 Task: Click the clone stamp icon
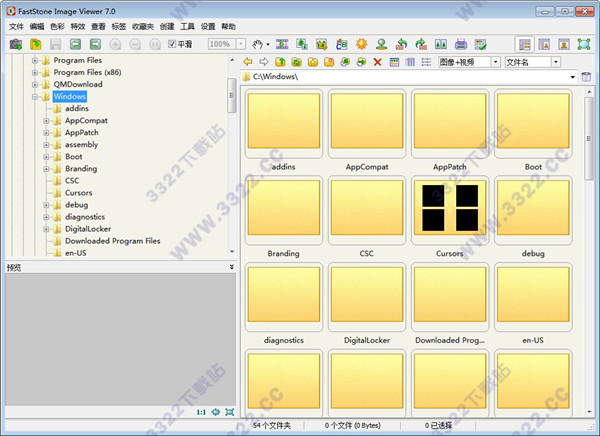(382, 44)
